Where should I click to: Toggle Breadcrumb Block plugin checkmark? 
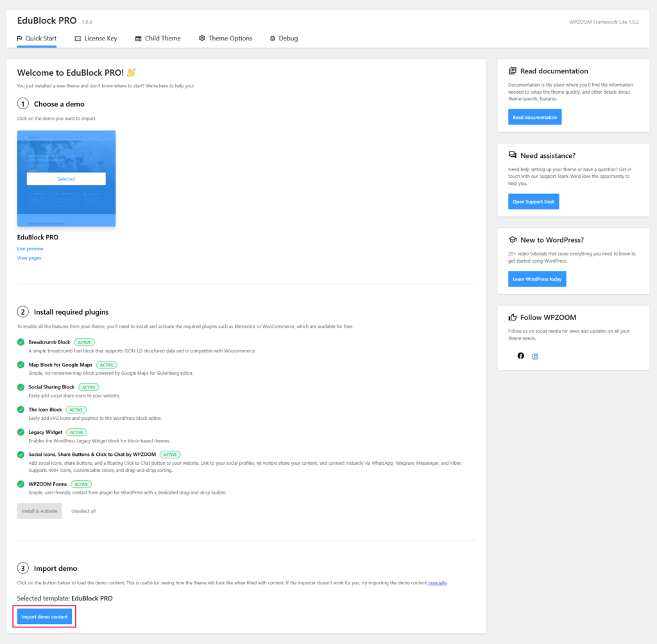[21, 342]
